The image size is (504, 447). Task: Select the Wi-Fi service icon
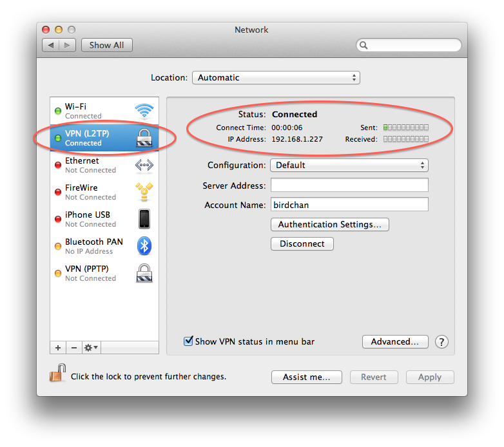coord(144,111)
